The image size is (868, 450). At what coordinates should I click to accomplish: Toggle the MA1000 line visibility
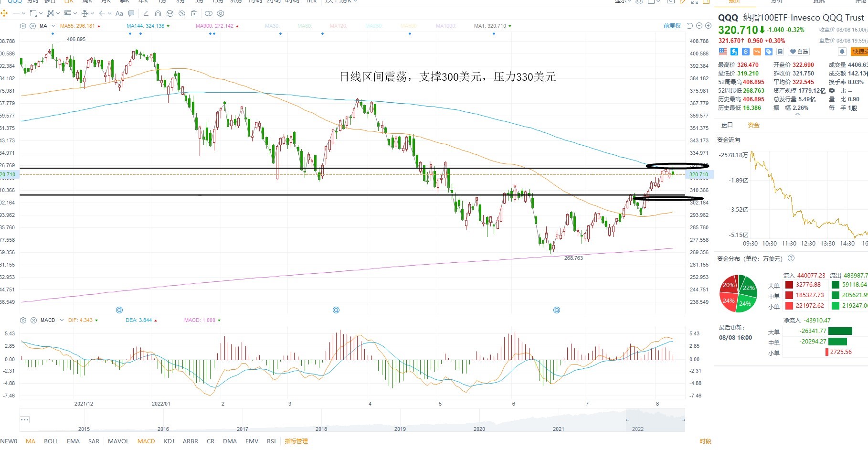pyautogui.click(x=446, y=26)
